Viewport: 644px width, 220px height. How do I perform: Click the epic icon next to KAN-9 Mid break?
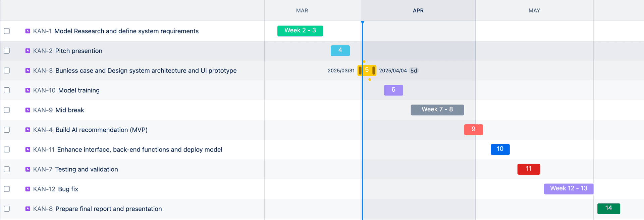pyautogui.click(x=28, y=110)
